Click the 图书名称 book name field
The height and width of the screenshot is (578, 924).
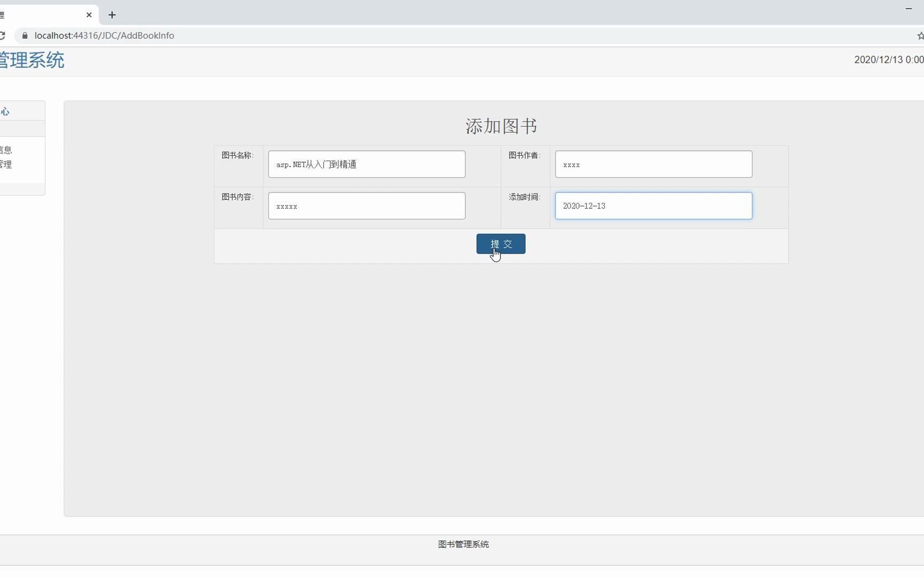[367, 164]
